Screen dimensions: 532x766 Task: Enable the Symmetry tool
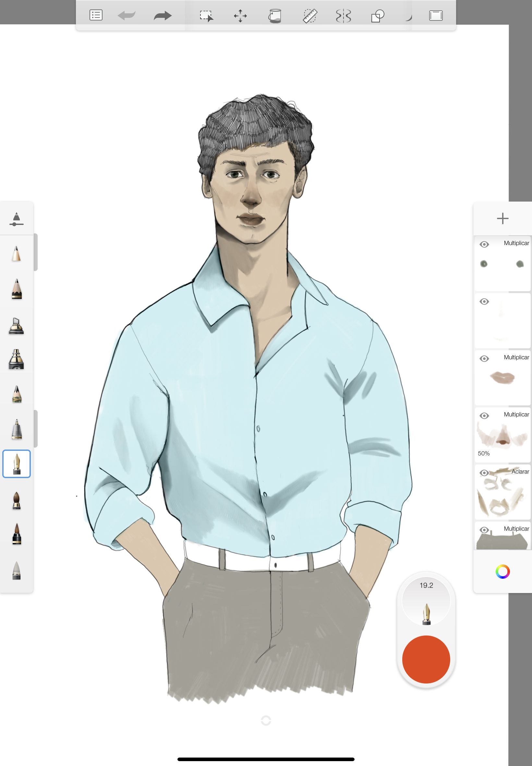[343, 16]
